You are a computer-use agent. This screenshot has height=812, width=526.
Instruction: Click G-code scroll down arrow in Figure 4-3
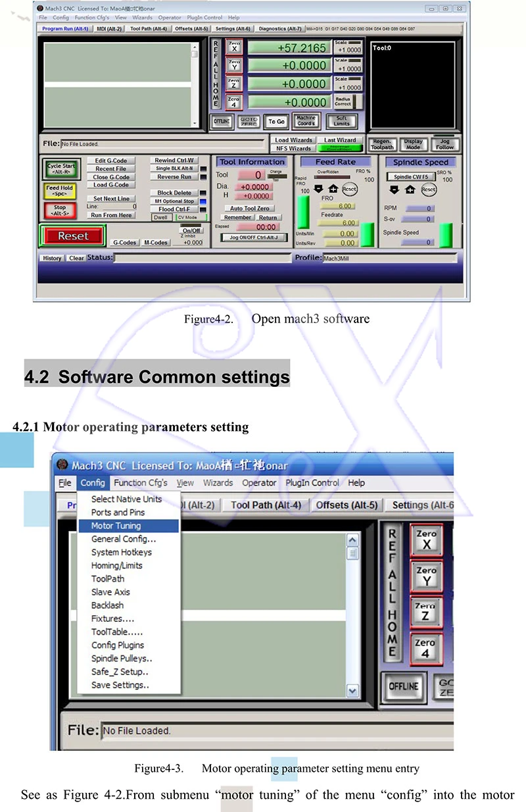(352, 691)
